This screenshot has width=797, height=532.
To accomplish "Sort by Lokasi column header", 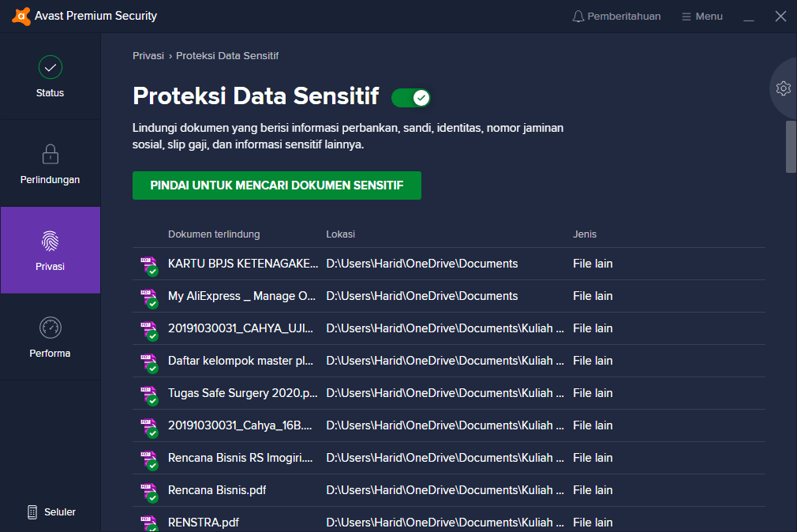I will point(341,234).
